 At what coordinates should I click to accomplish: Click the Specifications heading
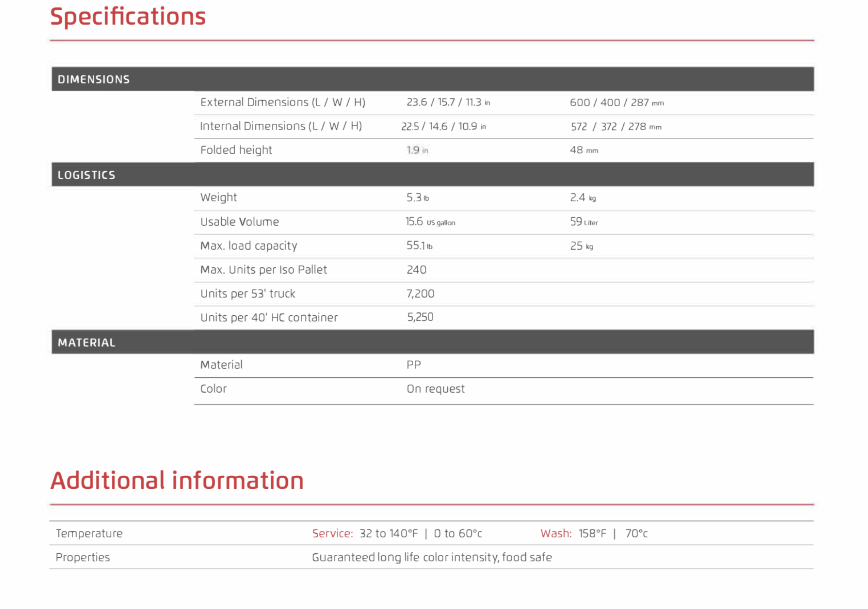(128, 17)
